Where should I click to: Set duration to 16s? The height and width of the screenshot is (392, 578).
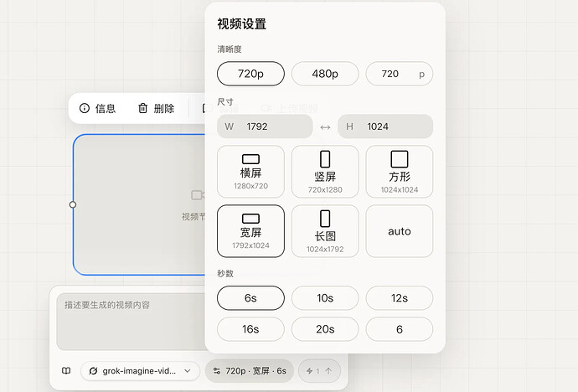pos(250,329)
